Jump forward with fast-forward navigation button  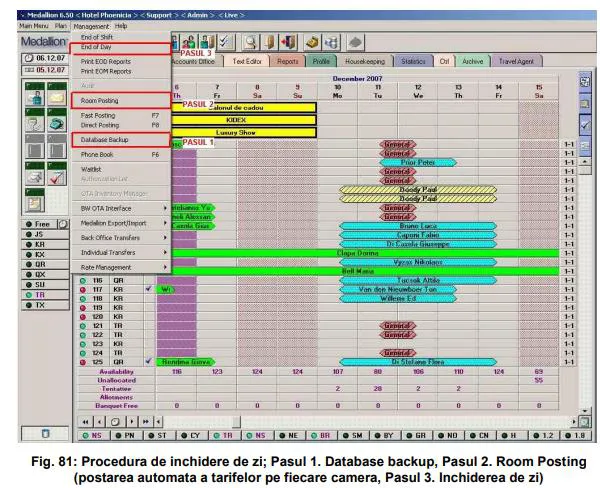[145, 422]
